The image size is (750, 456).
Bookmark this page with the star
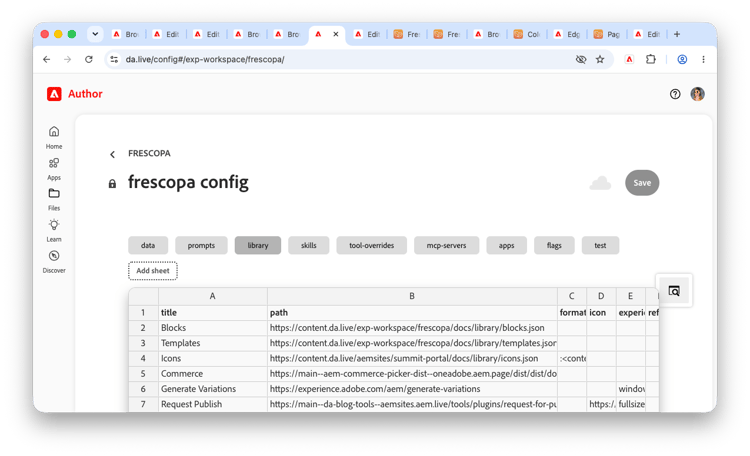click(x=600, y=59)
